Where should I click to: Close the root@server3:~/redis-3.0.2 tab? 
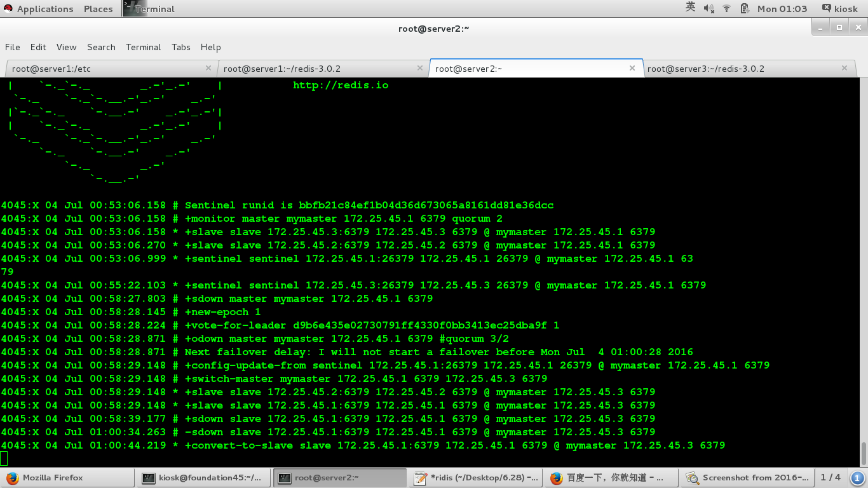844,68
